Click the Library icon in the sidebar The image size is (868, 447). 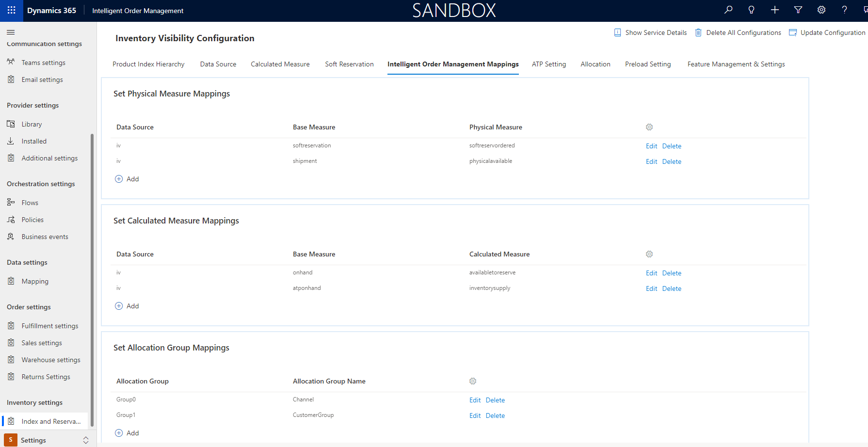point(11,124)
